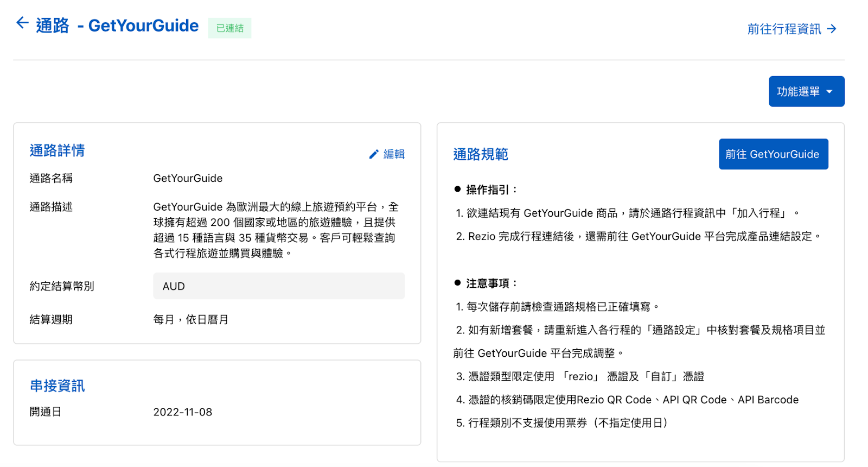Image resolution: width=868 pixels, height=467 pixels.
Task: Click note 5 about 行程類別不支援使用票券
Action: 563,423
